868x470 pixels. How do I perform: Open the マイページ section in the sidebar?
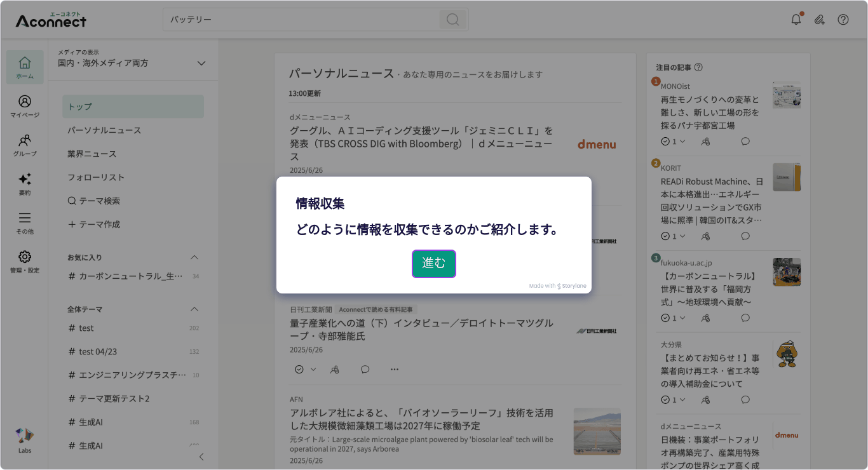click(24, 106)
